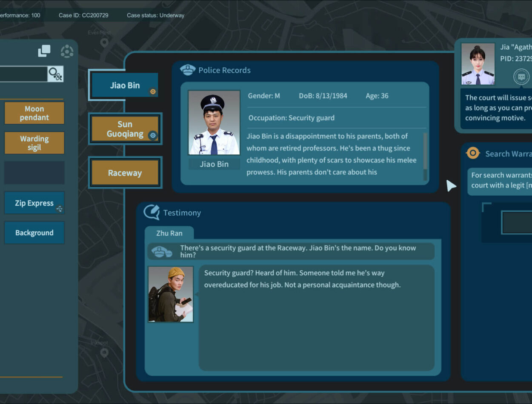Click the share icon on Zip Express
Viewport: 532px width, 404px height.
(59, 208)
